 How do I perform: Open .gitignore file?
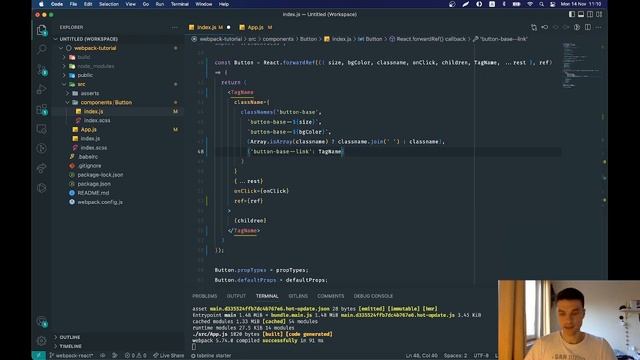click(89, 166)
